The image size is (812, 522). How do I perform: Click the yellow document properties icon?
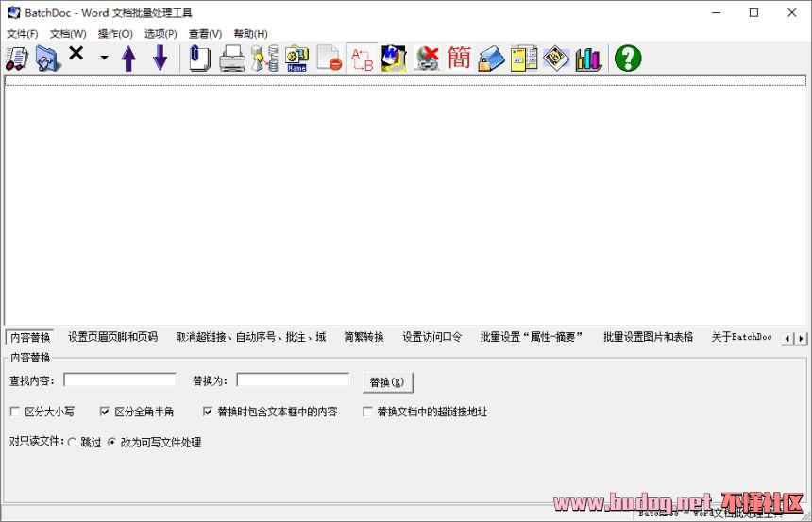coord(524,58)
